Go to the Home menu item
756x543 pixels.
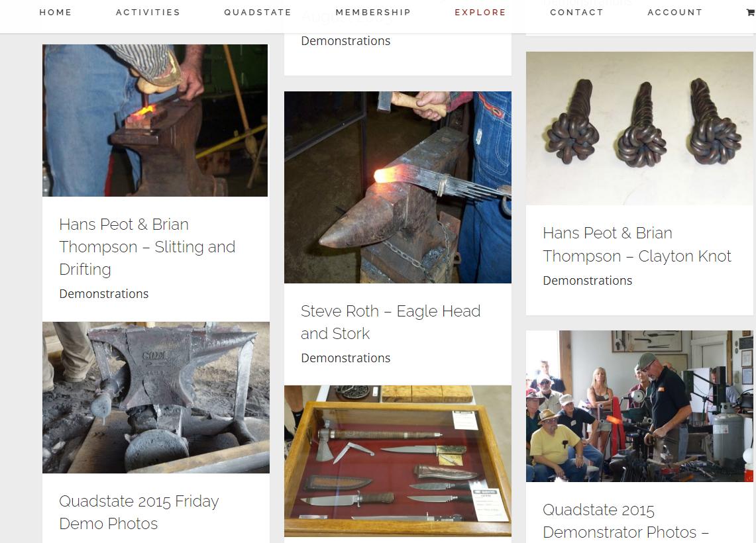pos(56,13)
